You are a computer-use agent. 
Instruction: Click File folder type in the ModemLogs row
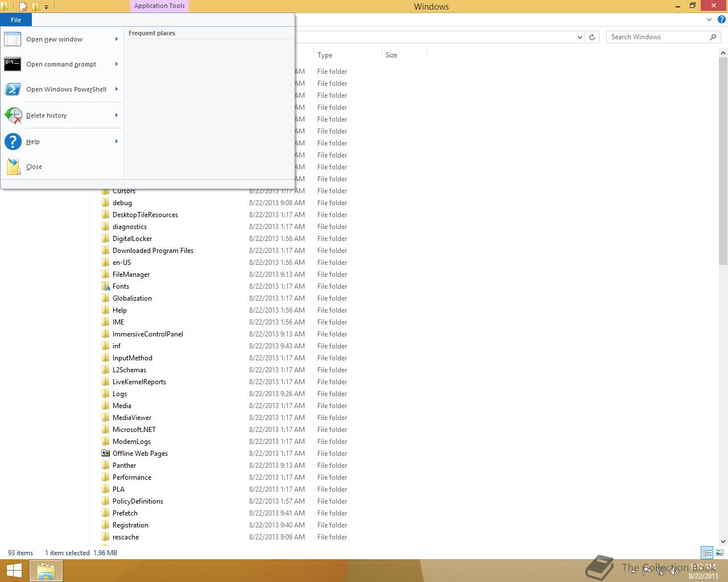pos(332,442)
